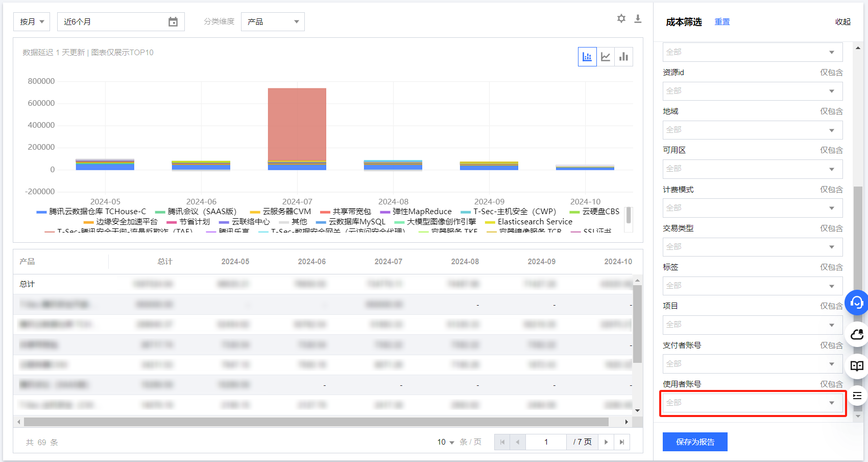The width and height of the screenshot is (868, 462).
Task: Toggle 仅包含 mode for 资源id
Action: click(x=831, y=73)
